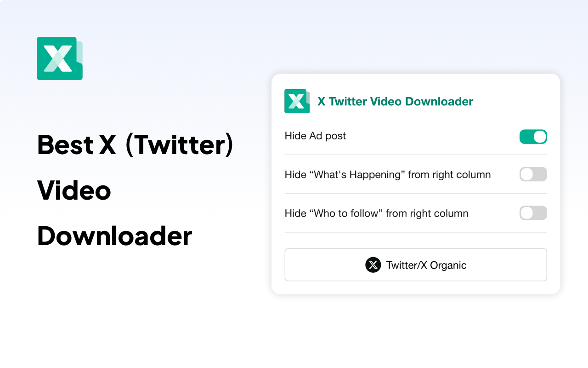Select the settings popup panel
The height and width of the screenshot is (368, 588).
click(x=416, y=183)
